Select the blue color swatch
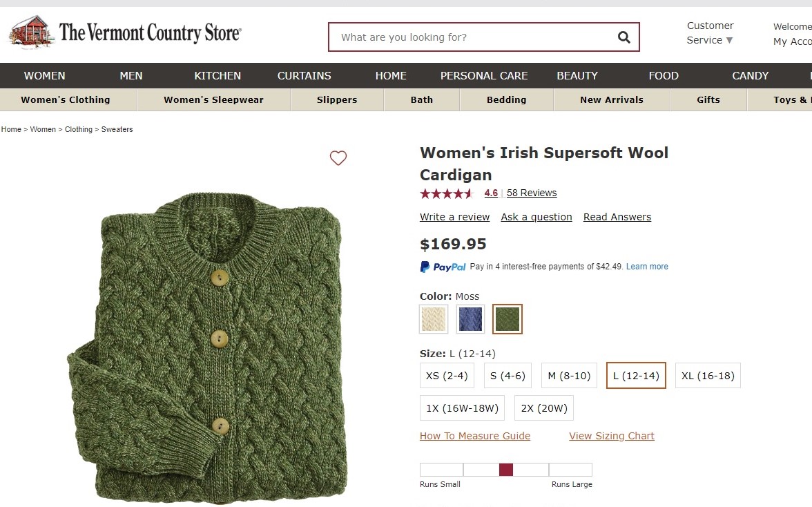This screenshot has width=812, height=507. [471, 319]
